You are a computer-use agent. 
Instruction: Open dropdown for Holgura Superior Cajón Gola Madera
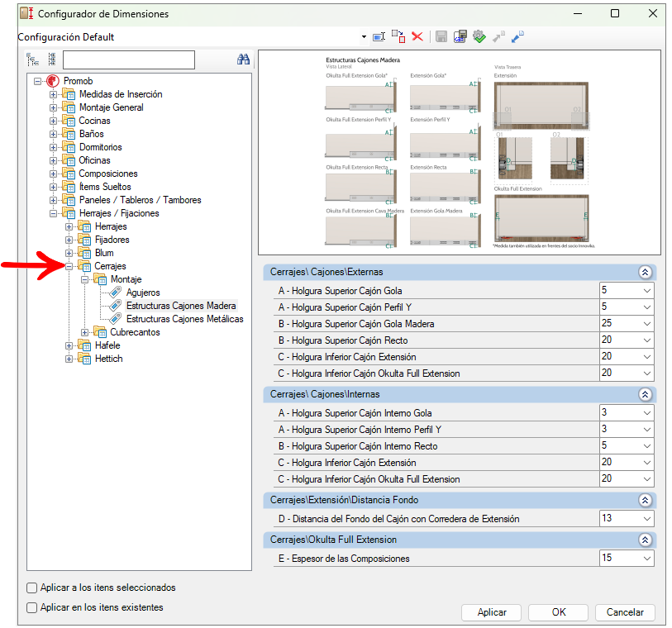point(646,324)
